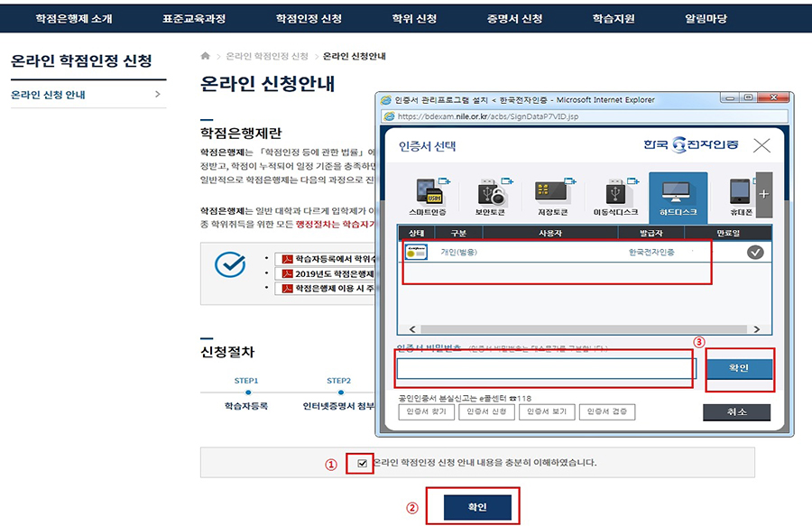Screen dimensions: 812x526
Task: Click the 온라인 학점인정 신청 breadcrumb link
Action: 267,56
